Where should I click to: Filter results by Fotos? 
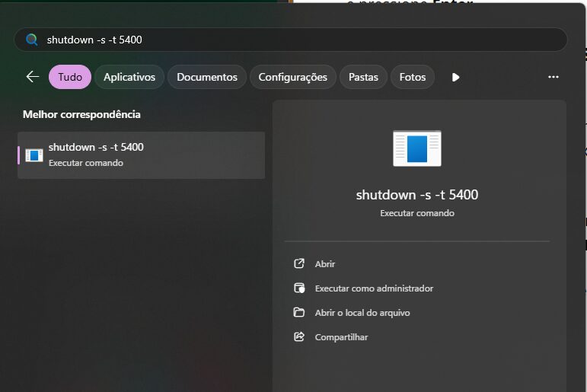click(x=413, y=77)
